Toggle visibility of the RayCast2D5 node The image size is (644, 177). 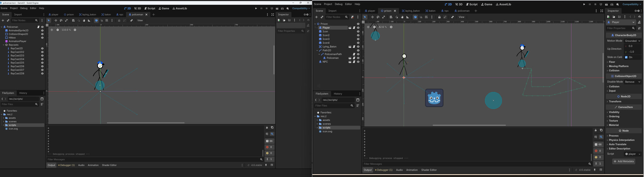[42, 63]
